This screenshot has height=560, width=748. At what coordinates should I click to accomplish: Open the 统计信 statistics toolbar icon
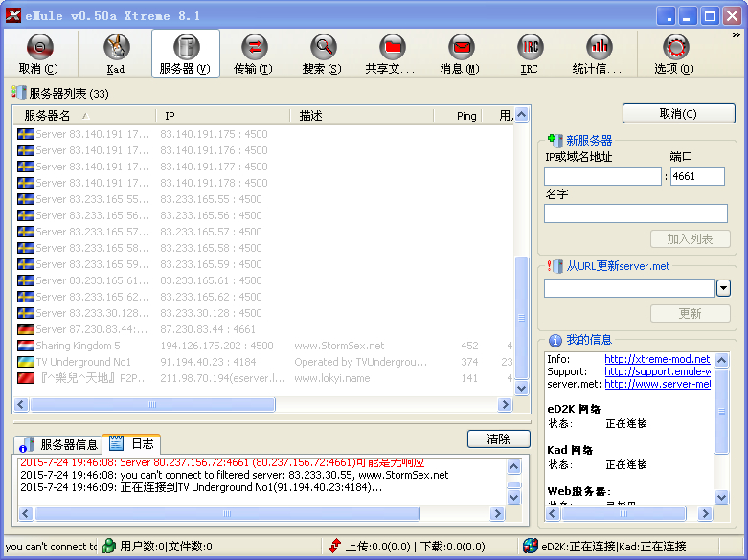pos(600,47)
